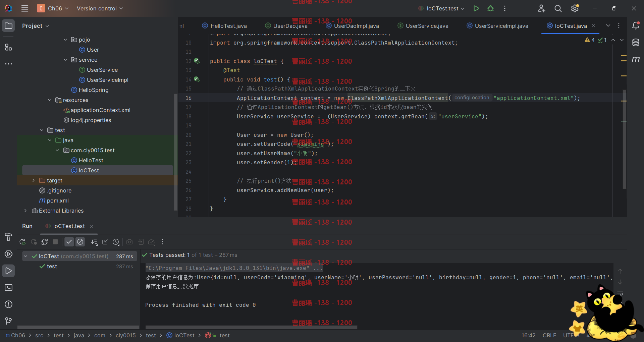Switch to UserServiceImpl.java tab

point(497,26)
